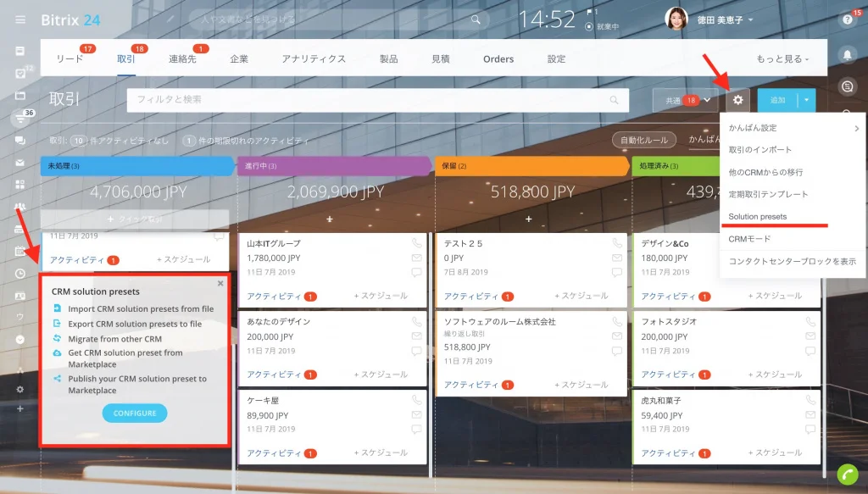Open the hamburger menu next to Bitrix 24
Screen dimensions: 868x494
[x=20, y=20]
